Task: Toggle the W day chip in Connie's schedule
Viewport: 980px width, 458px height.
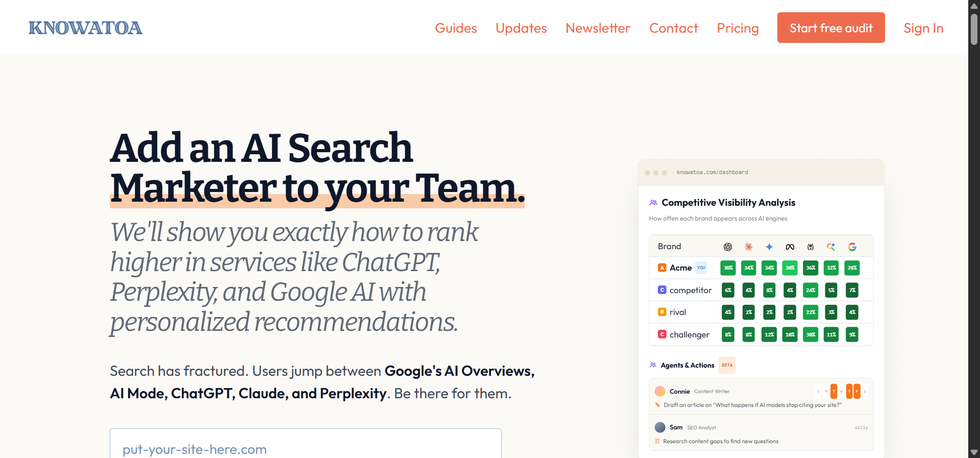Action: click(842, 391)
